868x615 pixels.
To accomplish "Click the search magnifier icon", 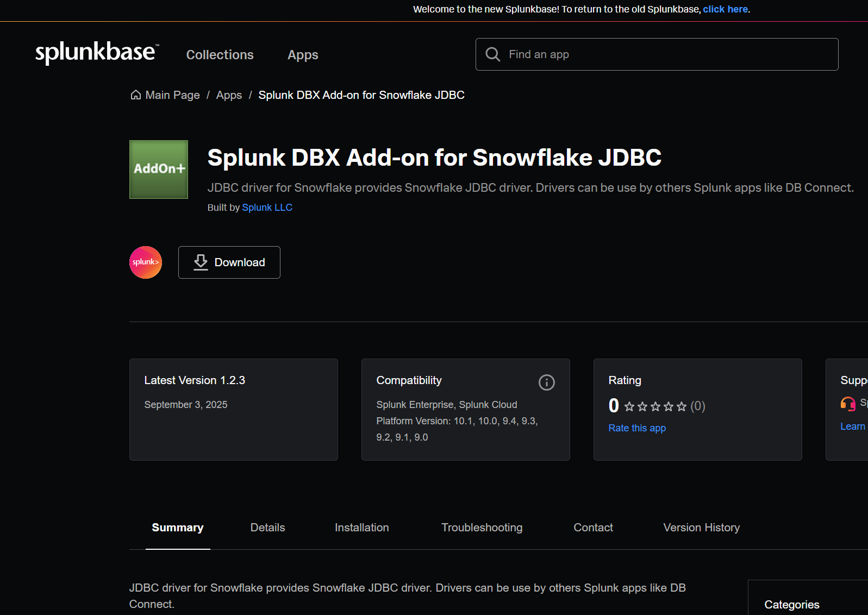I will click(493, 54).
